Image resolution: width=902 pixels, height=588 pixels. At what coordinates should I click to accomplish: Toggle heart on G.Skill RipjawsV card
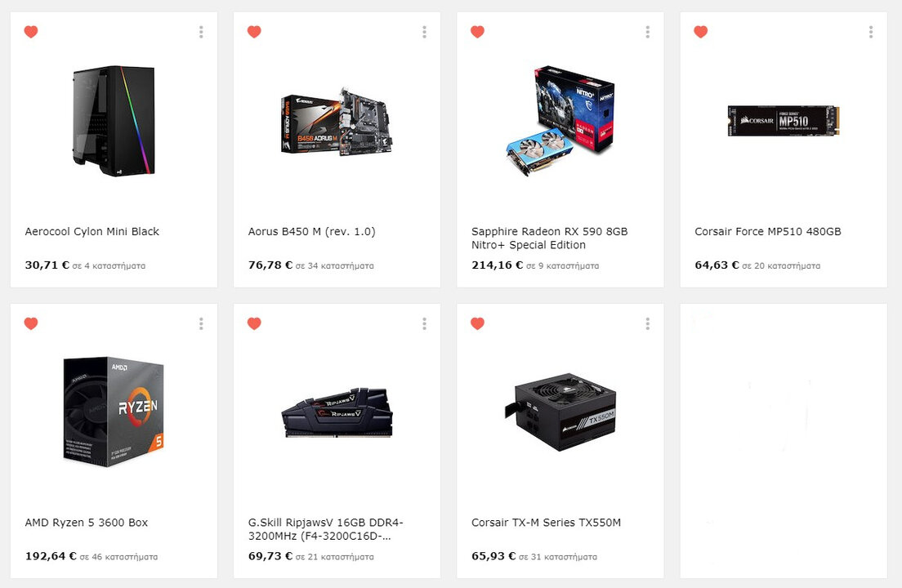pos(254,323)
